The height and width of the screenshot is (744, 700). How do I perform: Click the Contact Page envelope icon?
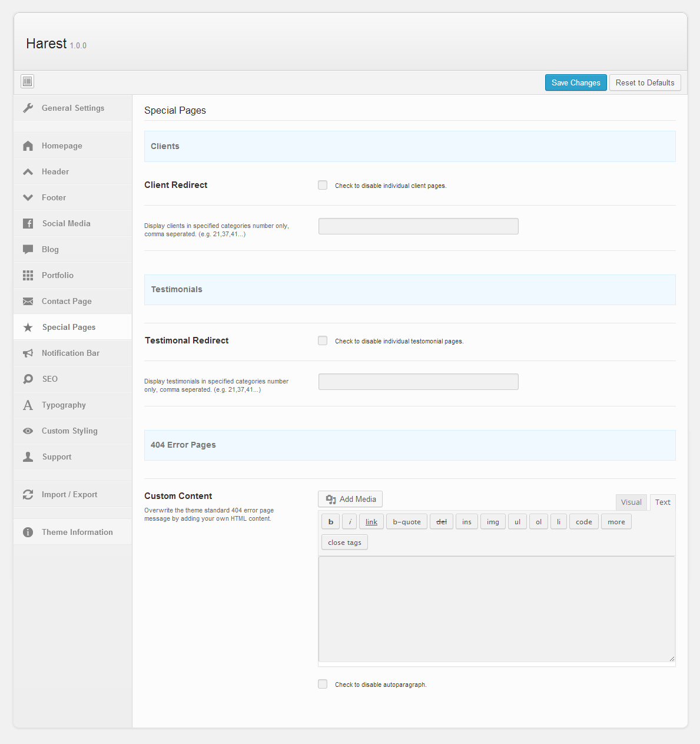(x=28, y=301)
